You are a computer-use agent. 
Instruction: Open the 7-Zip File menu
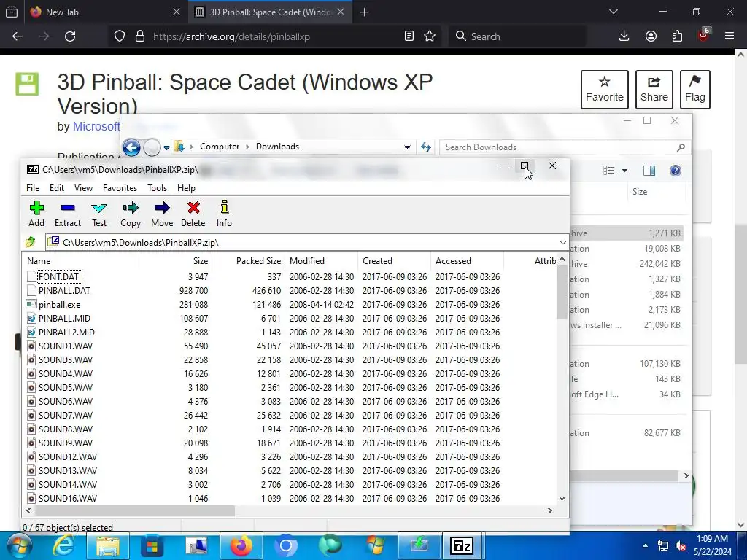point(33,188)
